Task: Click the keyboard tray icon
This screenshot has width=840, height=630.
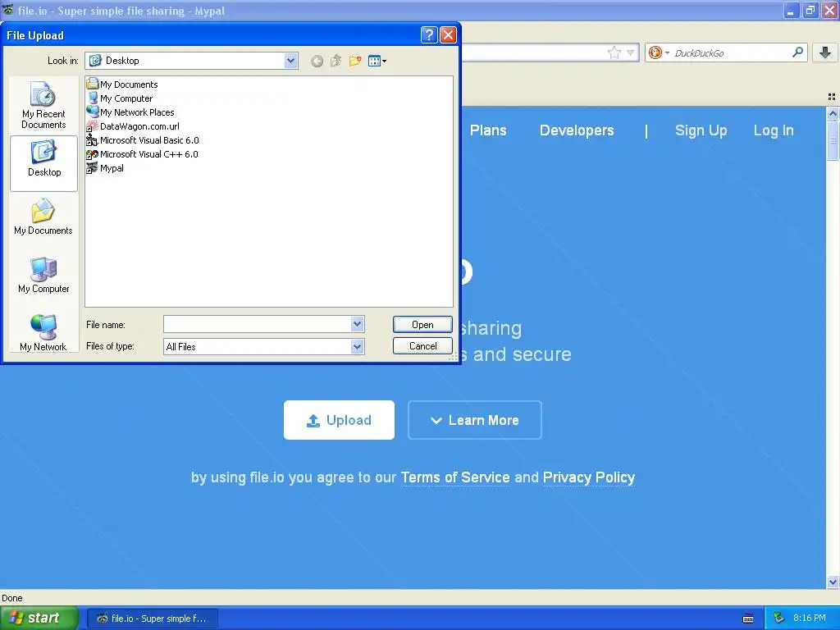Action: (748, 619)
